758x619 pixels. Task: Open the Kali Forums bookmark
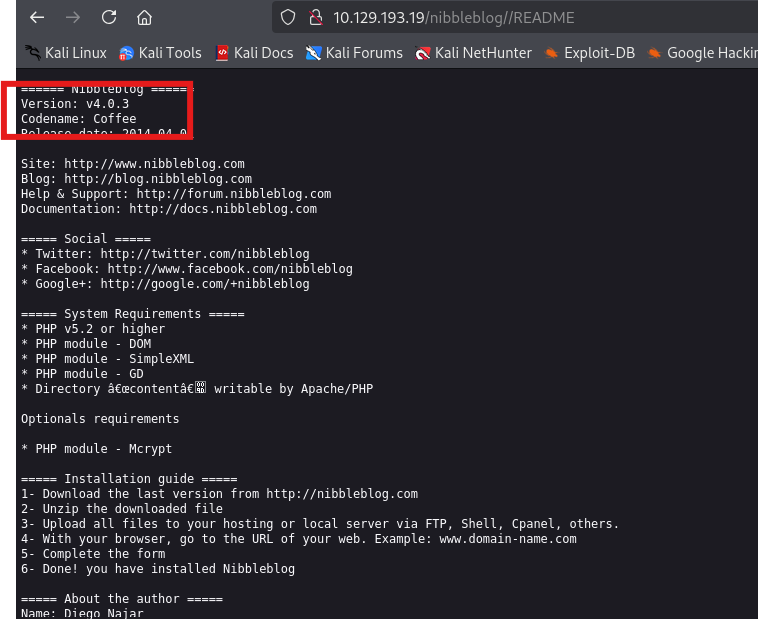(x=354, y=53)
